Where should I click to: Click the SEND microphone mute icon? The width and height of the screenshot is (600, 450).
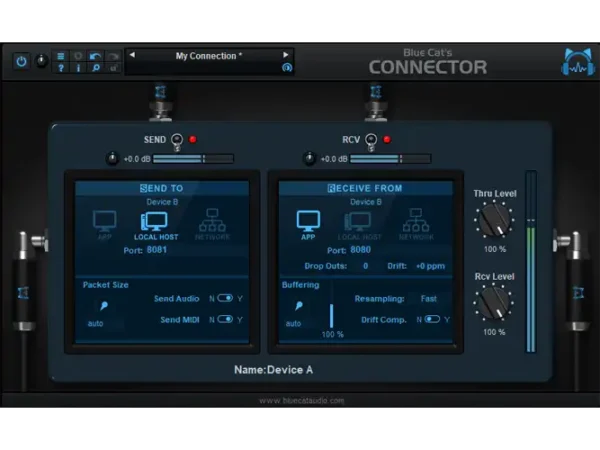[x=177, y=141]
